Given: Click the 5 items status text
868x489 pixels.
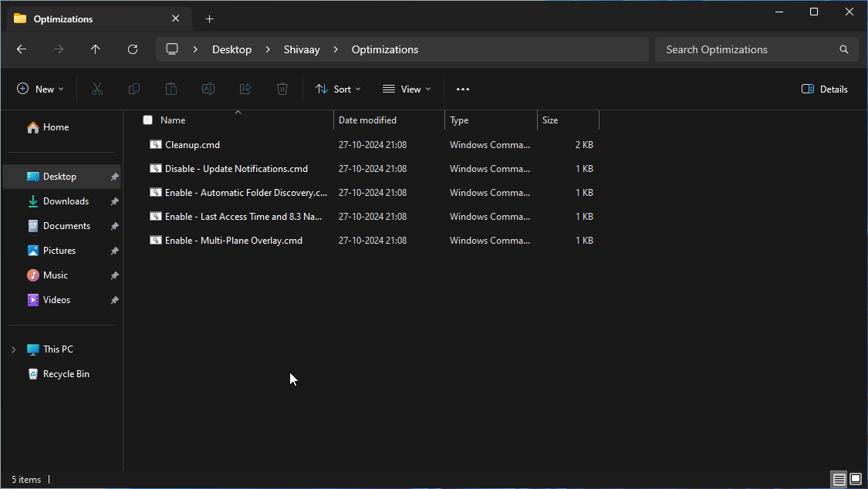Looking at the screenshot, I should tap(26, 480).
